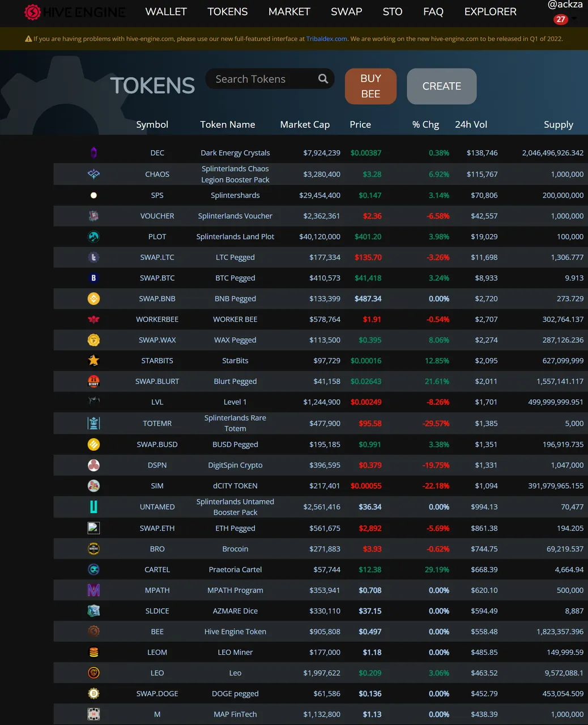
Task: Click the SLDICE token icon
Action: click(93, 611)
